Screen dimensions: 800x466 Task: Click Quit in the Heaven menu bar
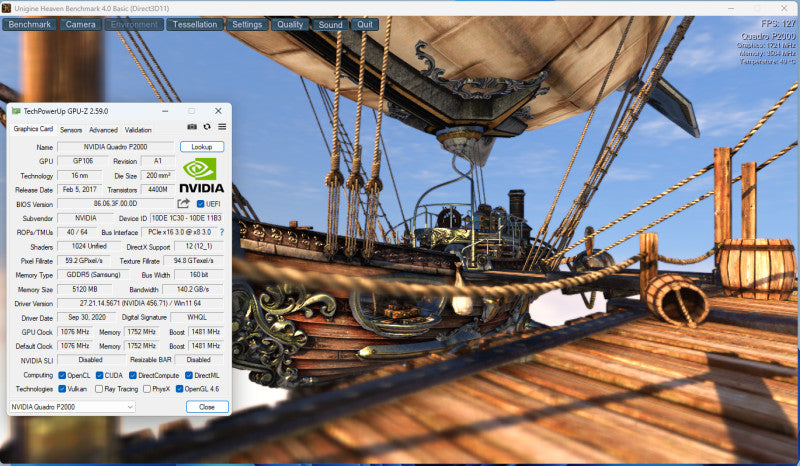[365, 24]
